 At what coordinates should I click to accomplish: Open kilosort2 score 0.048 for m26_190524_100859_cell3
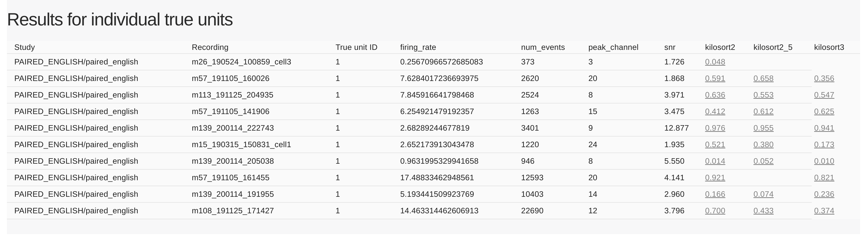[x=715, y=62]
